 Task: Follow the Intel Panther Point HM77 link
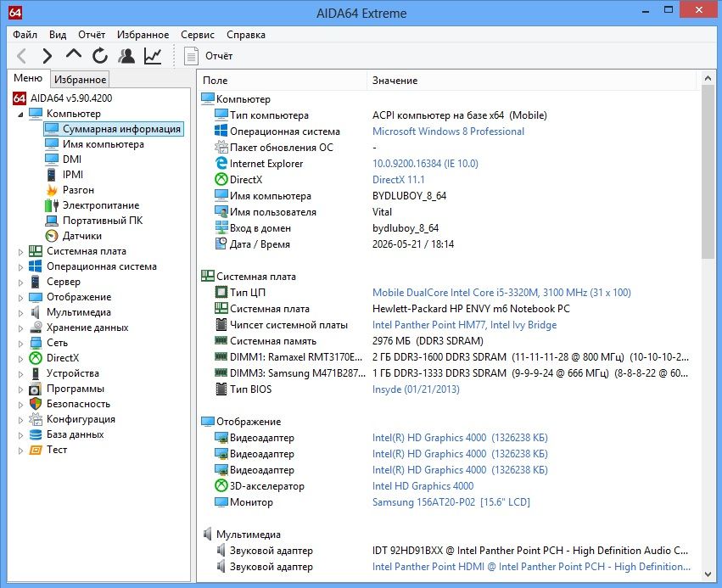[x=464, y=325]
